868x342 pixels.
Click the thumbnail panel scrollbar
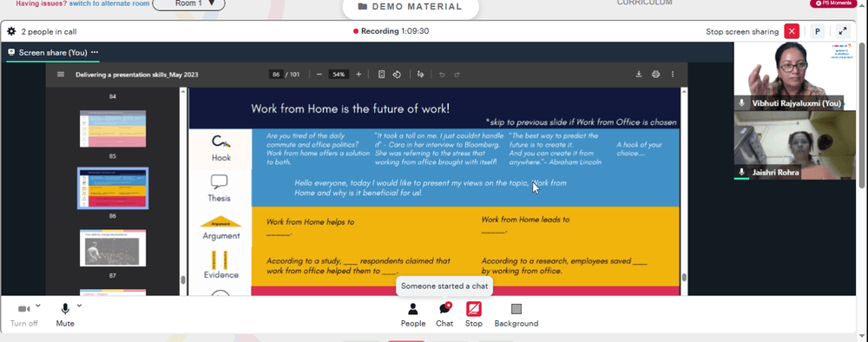click(182, 280)
